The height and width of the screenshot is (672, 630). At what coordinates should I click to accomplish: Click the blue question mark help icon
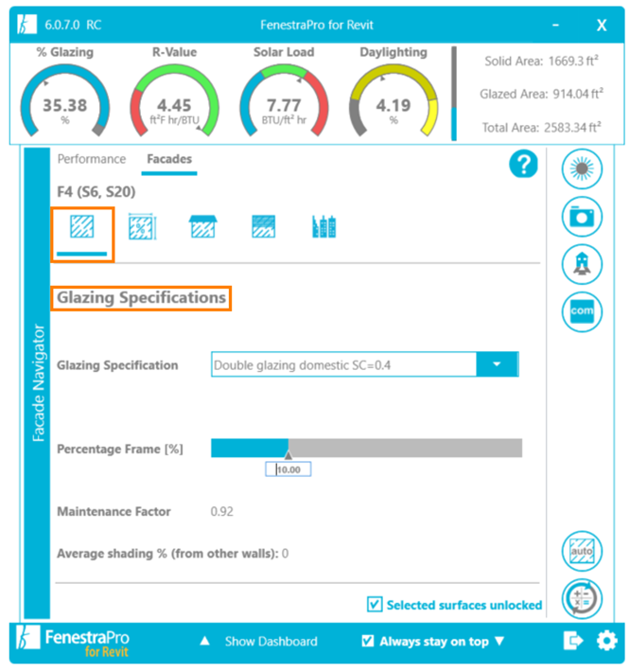pos(523,164)
